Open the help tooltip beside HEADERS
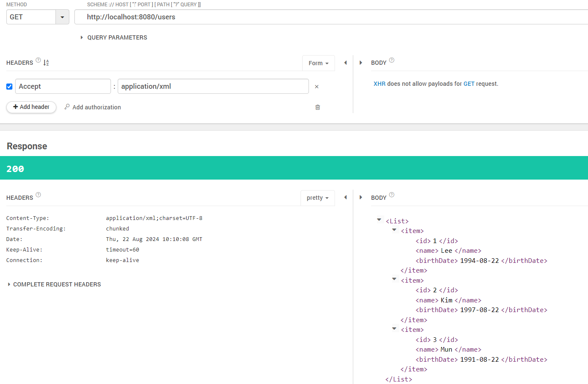This screenshot has width=588, height=384. pos(38,60)
